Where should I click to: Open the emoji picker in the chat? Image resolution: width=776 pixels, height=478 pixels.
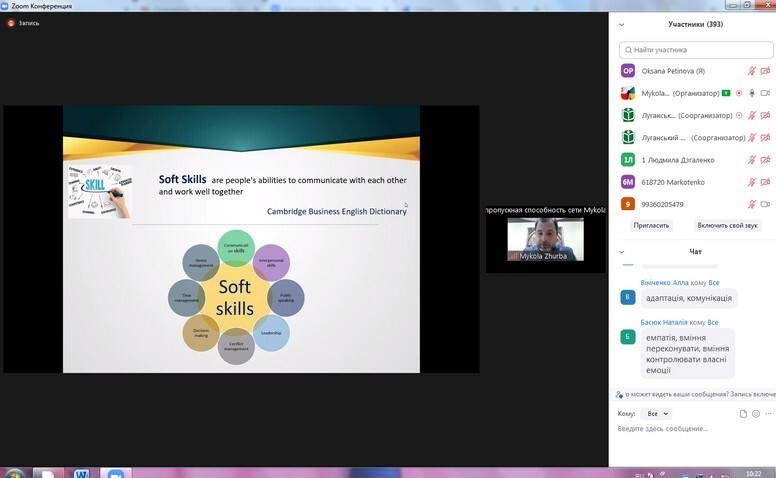pyautogui.click(x=756, y=414)
